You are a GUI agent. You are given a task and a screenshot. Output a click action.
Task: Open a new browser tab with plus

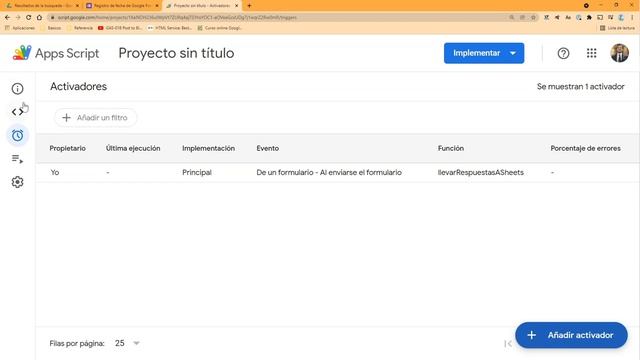(x=249, y=6)
